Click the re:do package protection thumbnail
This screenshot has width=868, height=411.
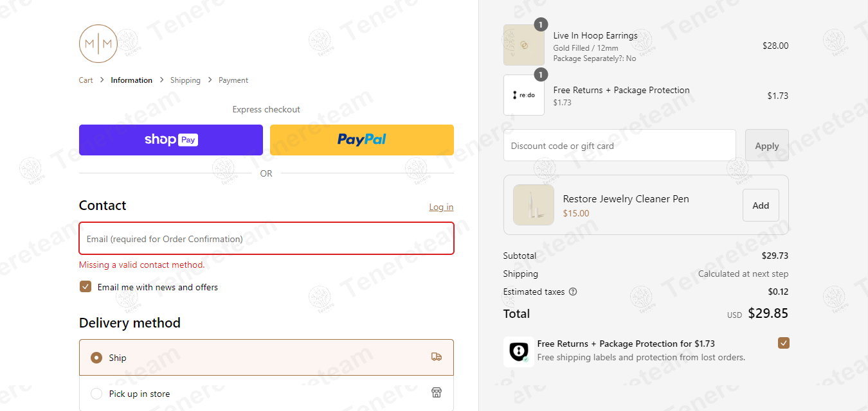[523, 95]
